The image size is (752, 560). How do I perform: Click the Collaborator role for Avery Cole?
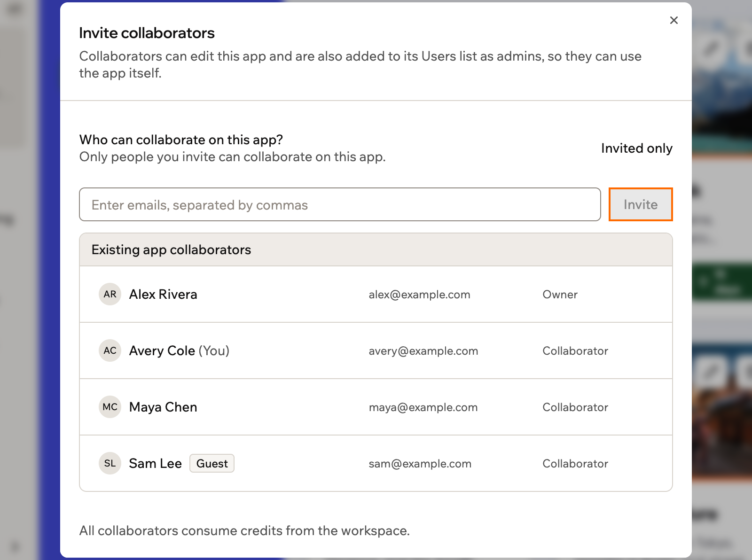[x=575, y=351]
